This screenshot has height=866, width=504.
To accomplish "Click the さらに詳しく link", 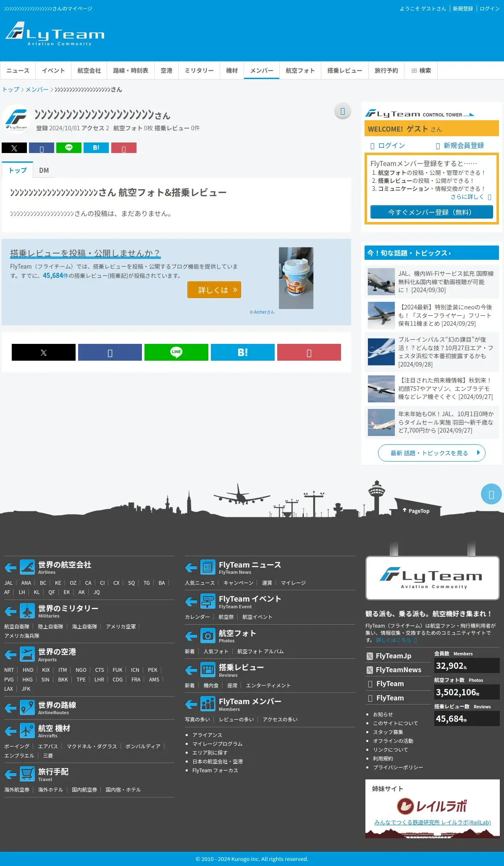I will click(471, 197).
